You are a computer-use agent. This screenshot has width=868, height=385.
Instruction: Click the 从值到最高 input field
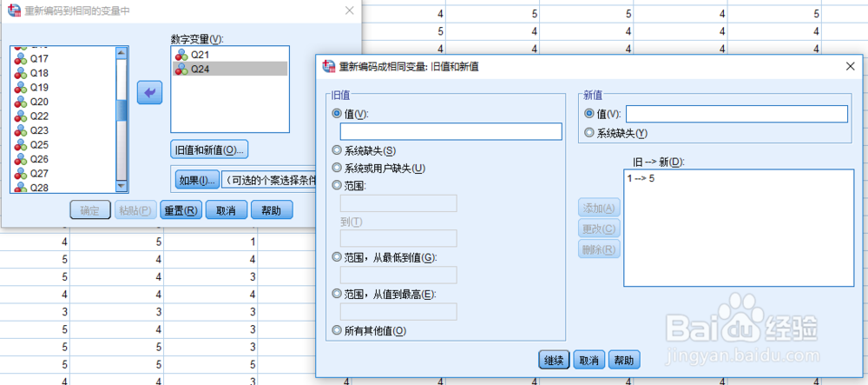(x=398, y=311)
